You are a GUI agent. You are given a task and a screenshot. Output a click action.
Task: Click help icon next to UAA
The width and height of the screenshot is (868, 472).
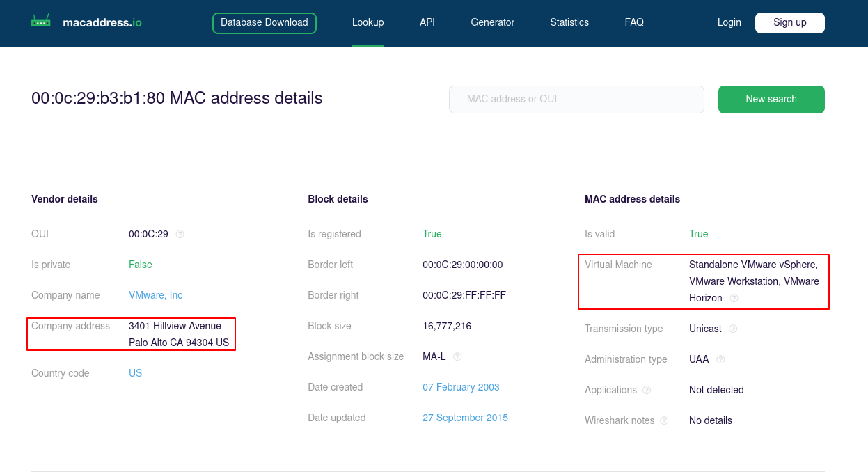pos(720,359)
